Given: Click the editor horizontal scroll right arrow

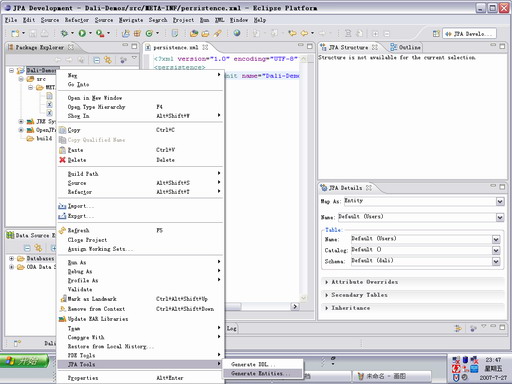Looking at the screenshot, I should pyautogui.click(x=295, y=306).
